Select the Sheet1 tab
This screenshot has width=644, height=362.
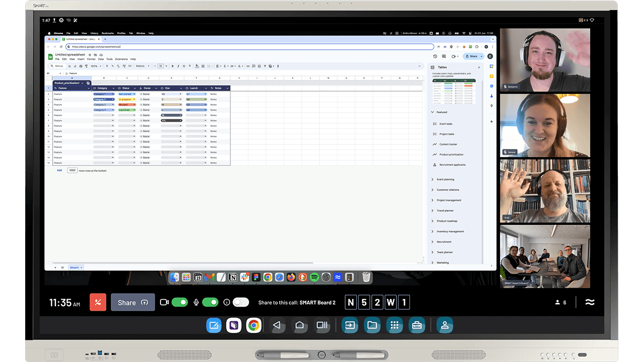(x=75, y=267)
